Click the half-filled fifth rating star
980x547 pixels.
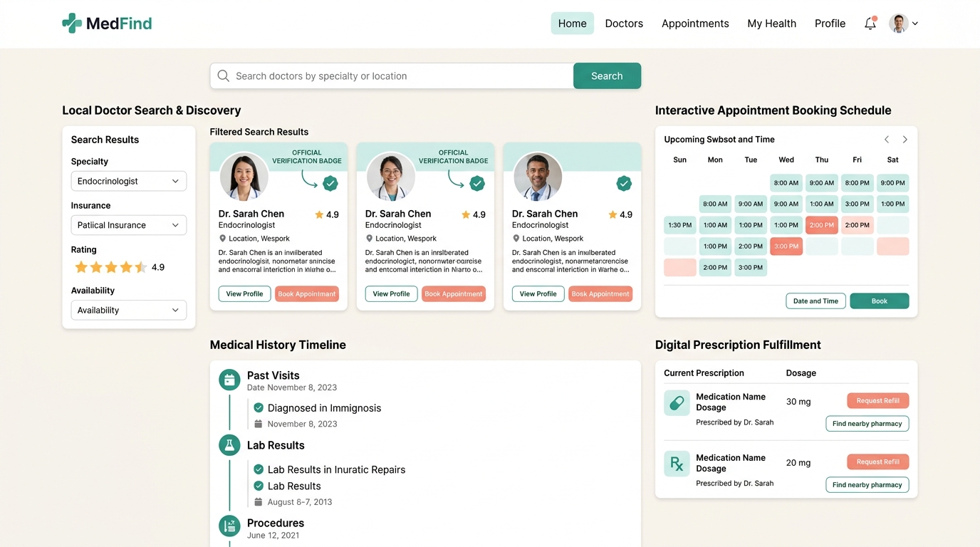(141, 267)
